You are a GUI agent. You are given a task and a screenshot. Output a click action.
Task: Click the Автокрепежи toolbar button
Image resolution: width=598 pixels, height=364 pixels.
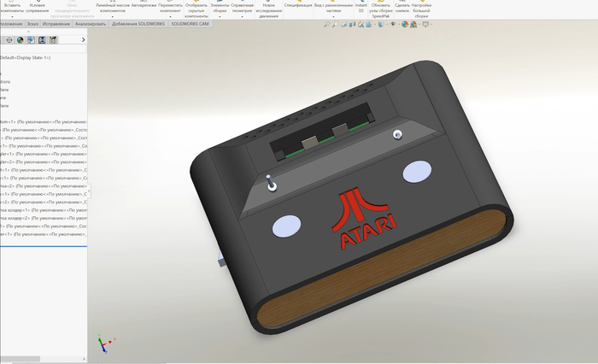point(144,5)
